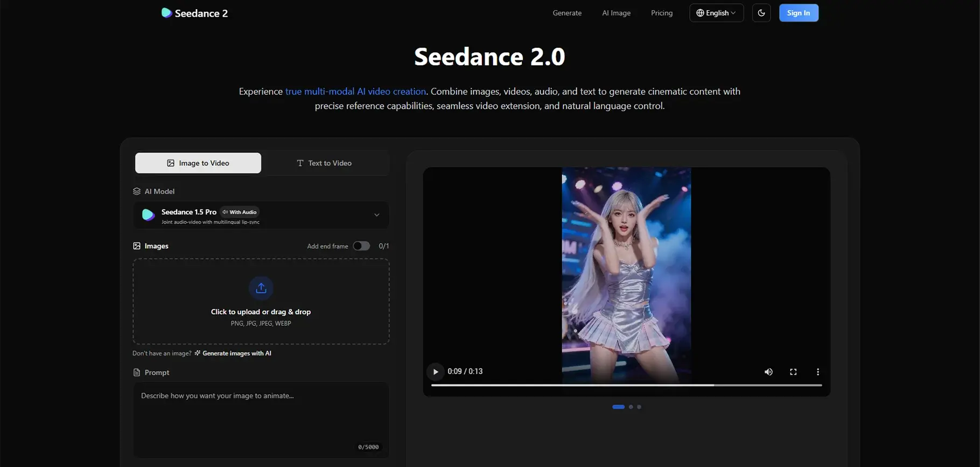Viewport: 980px width, 467px height.
Task: Click the upload arrow icon
Action: click(261, 288)
